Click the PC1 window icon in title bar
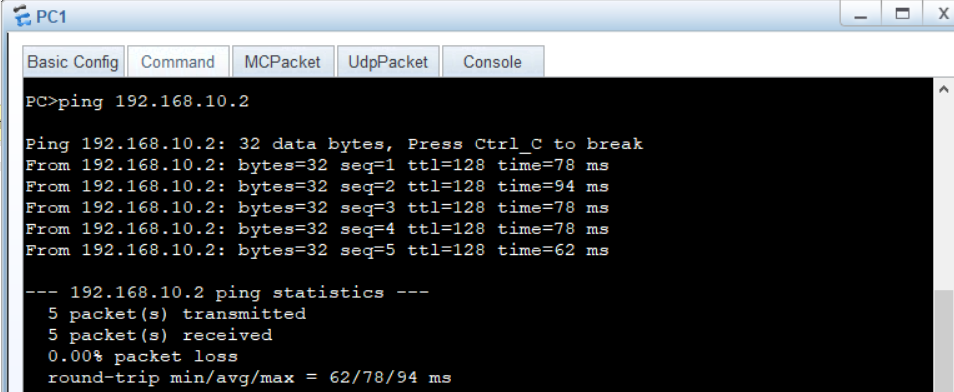 pyautogui.click(x=21, y=16)
